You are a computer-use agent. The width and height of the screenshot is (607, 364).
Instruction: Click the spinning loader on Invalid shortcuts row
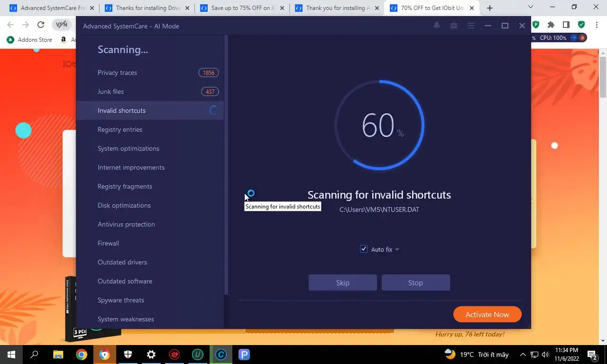213,110
